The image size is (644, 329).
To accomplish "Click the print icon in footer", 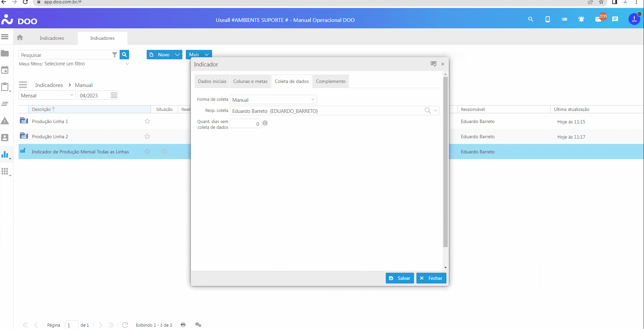I will pos(183,325).
